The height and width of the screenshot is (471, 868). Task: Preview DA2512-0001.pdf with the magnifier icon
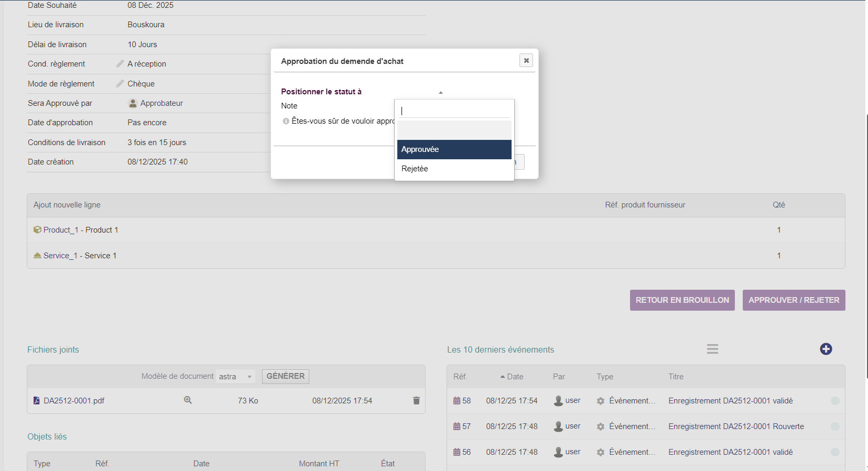coord(188,400)
